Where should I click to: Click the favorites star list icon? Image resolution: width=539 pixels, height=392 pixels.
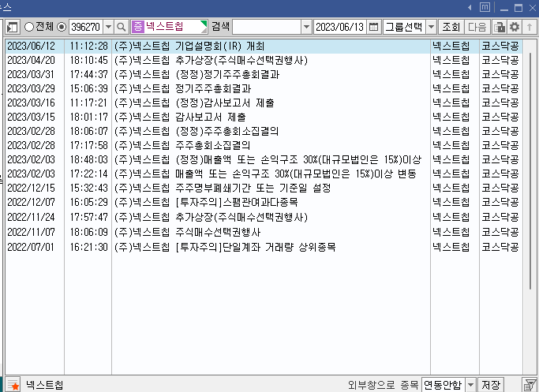[13, 384]
